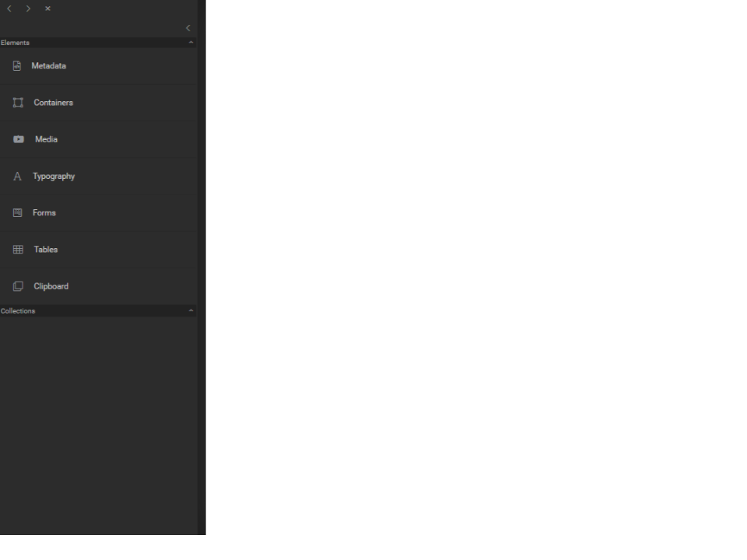
Task: Click the Forms icon
Action: click(x=18, y=212)
